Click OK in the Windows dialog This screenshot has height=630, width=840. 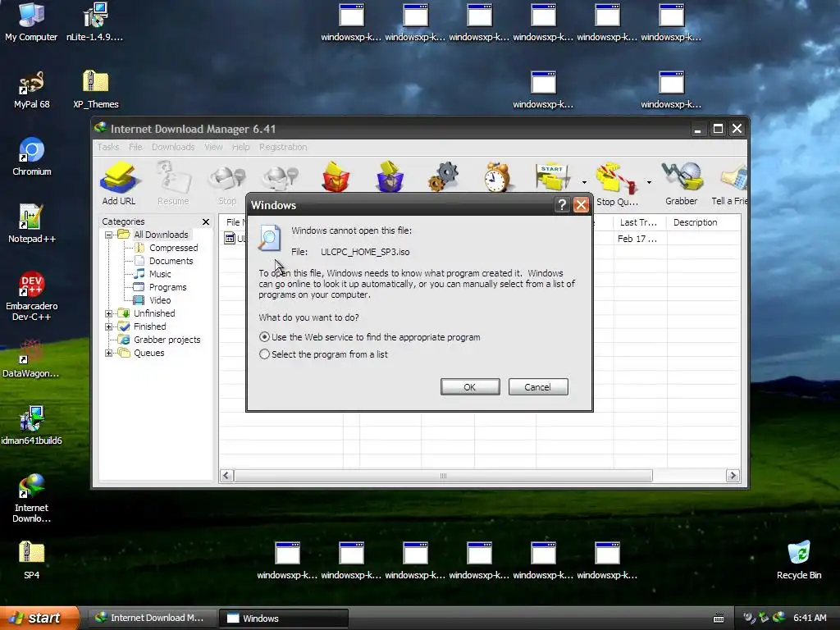[470, 387]
